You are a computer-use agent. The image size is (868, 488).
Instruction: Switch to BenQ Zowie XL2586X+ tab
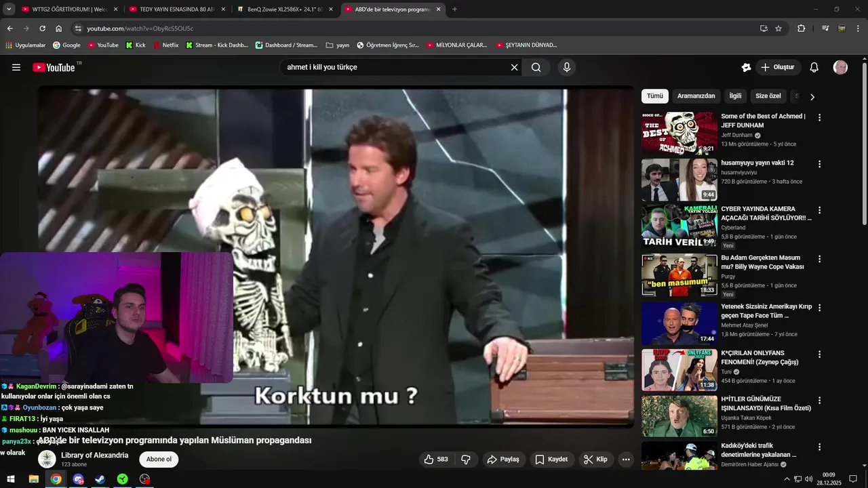click(x=285, y=9)
